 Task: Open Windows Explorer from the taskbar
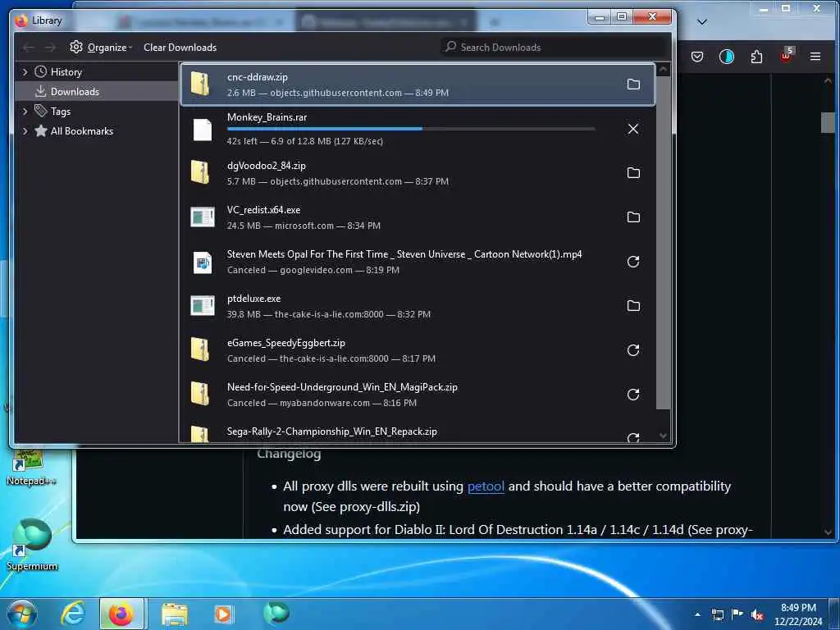tap(175, 614)
